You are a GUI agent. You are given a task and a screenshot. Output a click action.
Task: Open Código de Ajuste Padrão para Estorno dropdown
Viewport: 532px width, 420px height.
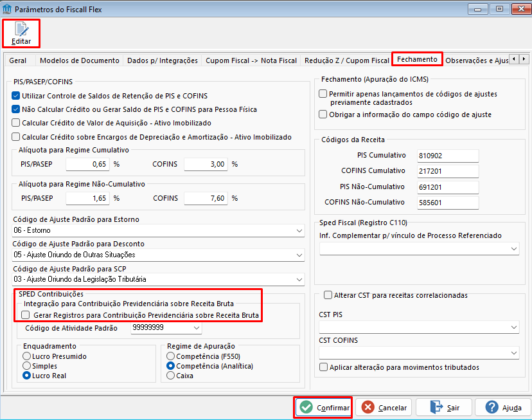point(158,230)
